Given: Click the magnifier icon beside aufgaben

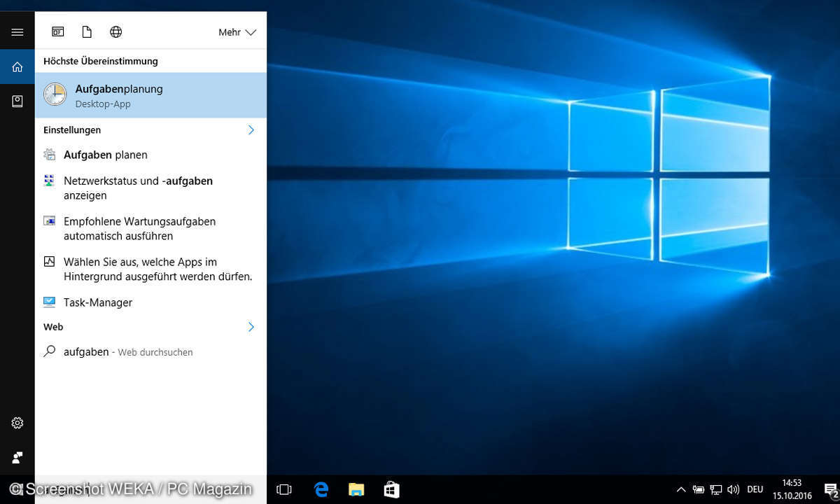Looking at the screenshot, I should (x=49, y=351).
